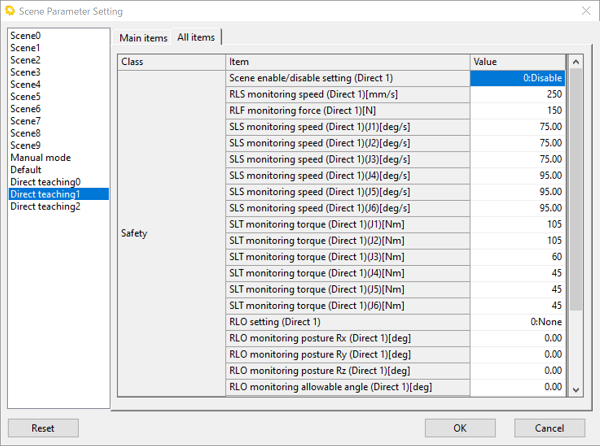Click the app icon in title bar
The height and width of the screenshot is (446, 600).
[x=10, y=11]
